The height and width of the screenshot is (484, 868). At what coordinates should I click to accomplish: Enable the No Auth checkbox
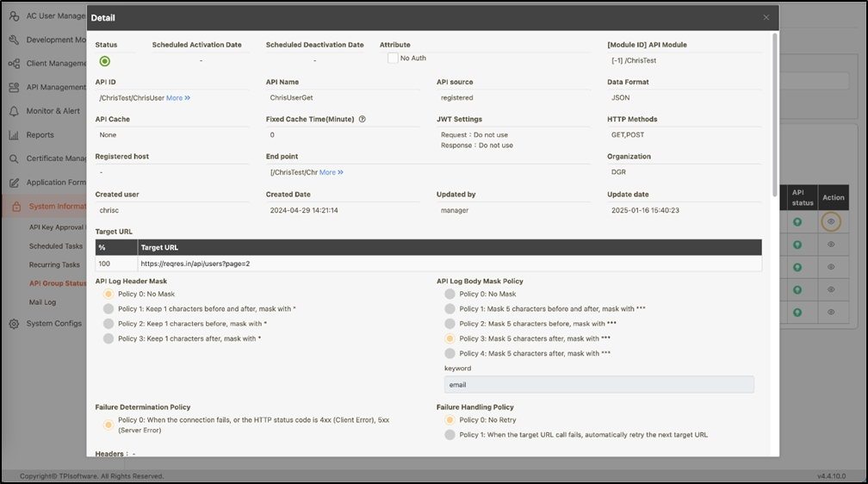(x=393, y=59)
